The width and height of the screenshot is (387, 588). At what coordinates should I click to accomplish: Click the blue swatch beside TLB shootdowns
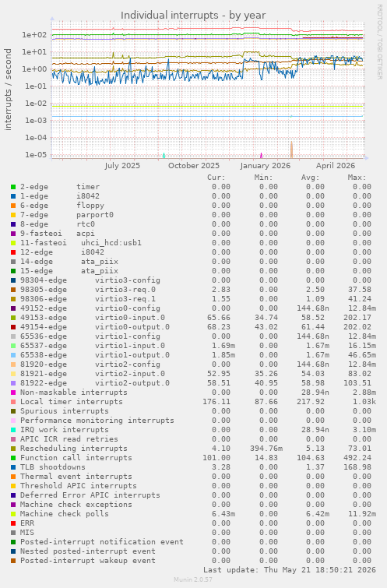point(13,467)
